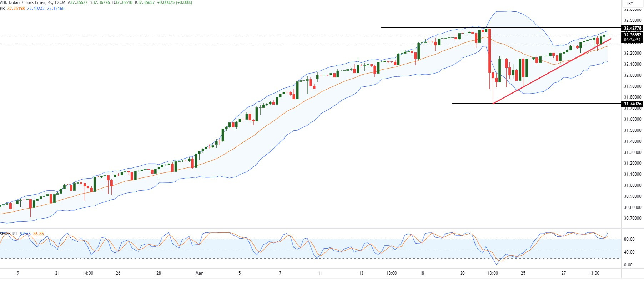Click BB upper value 32.40232
644x281 pixels.
point(36,8)
